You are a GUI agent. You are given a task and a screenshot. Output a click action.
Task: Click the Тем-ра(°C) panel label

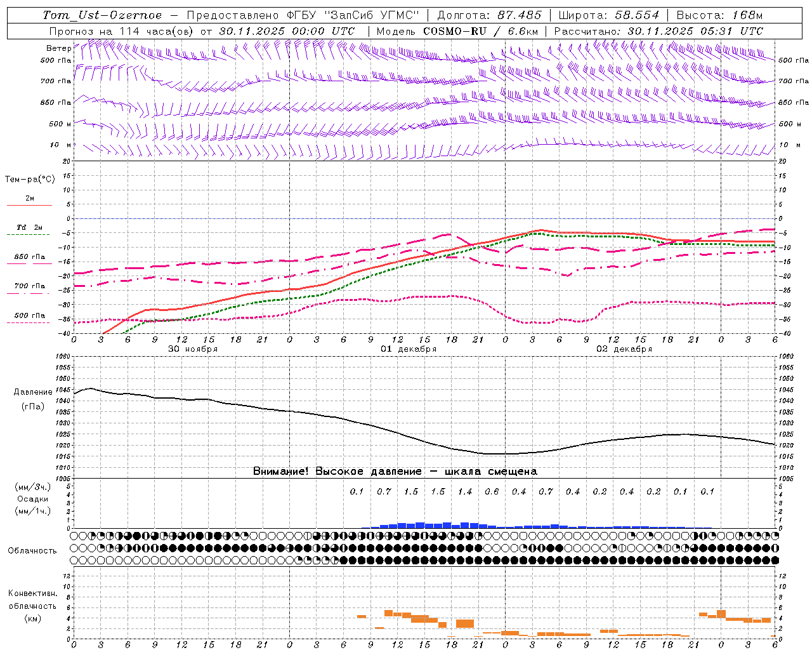point(30,179)
